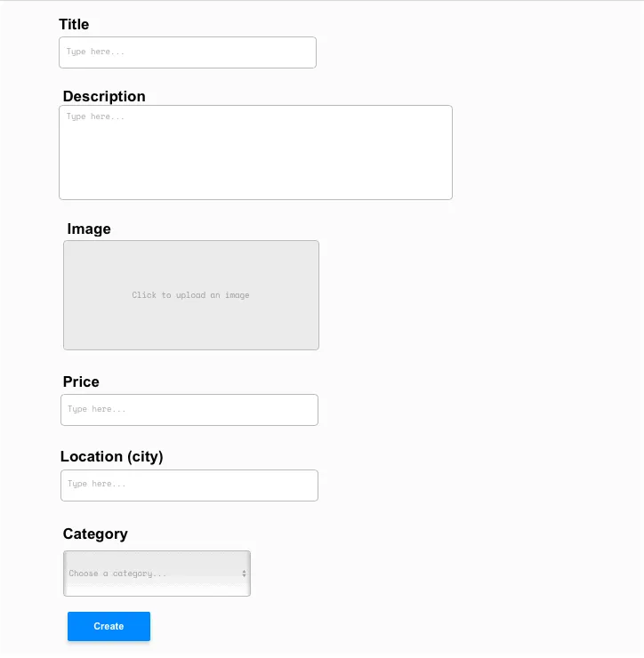Click the Title input field
644x658 pixels.
[187, 52]
